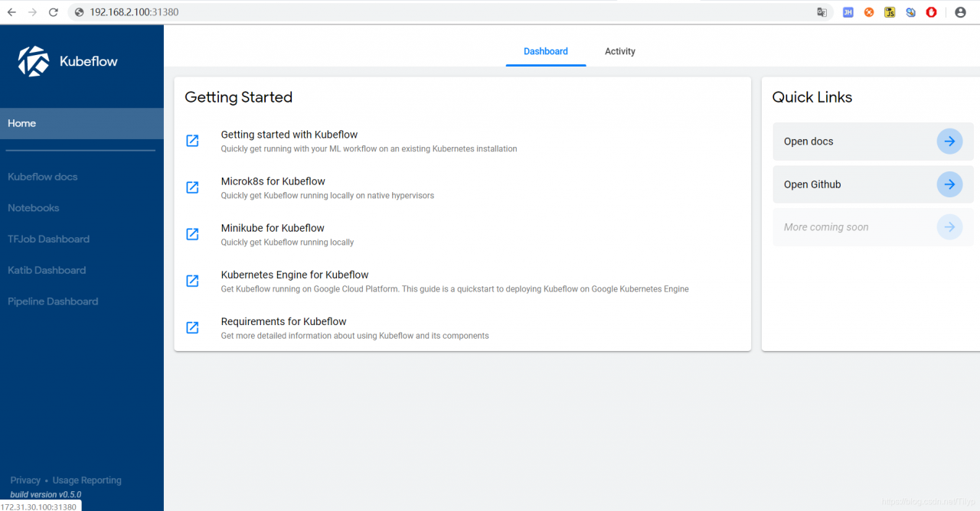Click the Kubeflow logo icon
Screen dimensions: 980x511
34,61
